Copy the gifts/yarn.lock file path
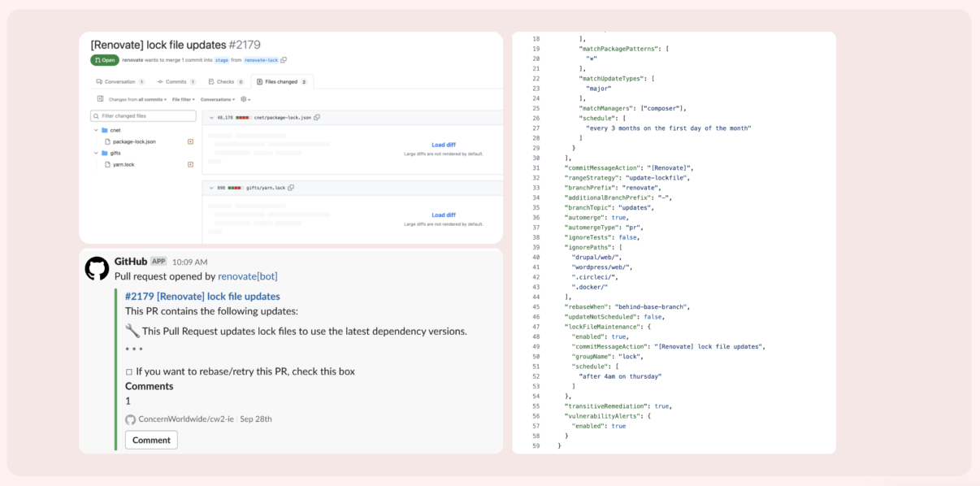 tap(290, 187)
